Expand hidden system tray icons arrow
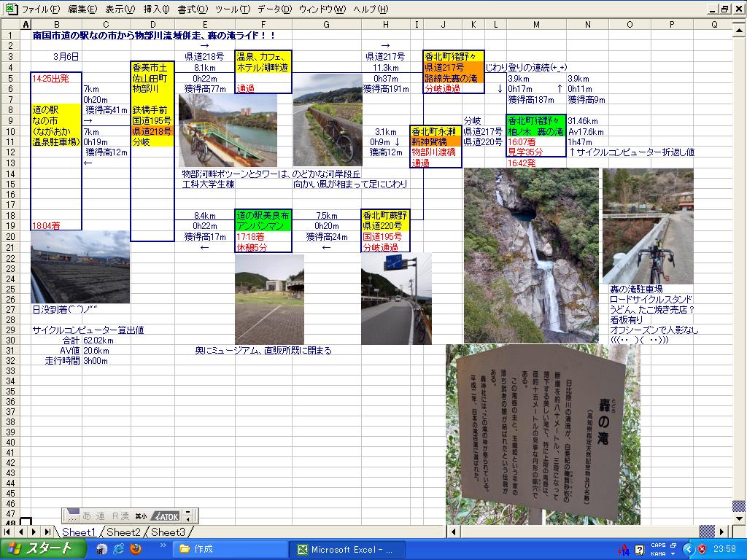The image size is (747, 560). 688,549
